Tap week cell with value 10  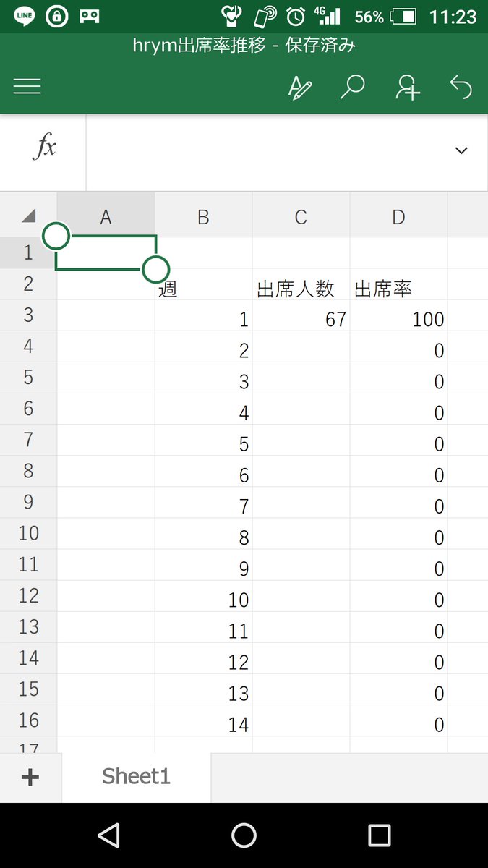(203, 596)
